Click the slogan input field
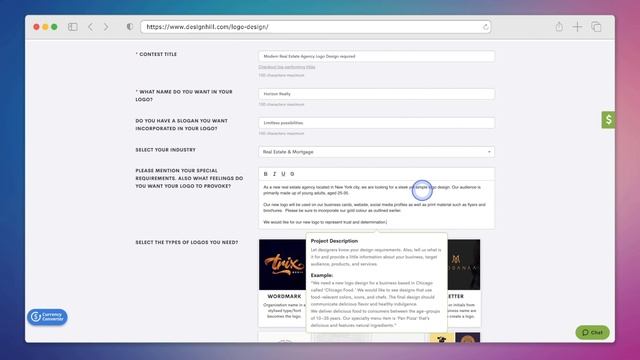The image size is (640, 360). point(376,123)
